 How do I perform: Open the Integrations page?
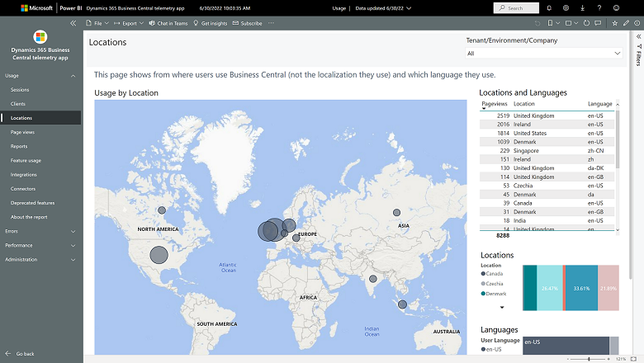click(23, 175)
